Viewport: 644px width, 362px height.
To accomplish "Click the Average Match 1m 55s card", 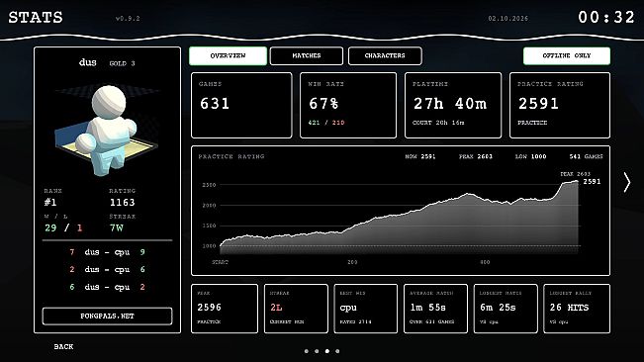I will (x=436, y=309).
